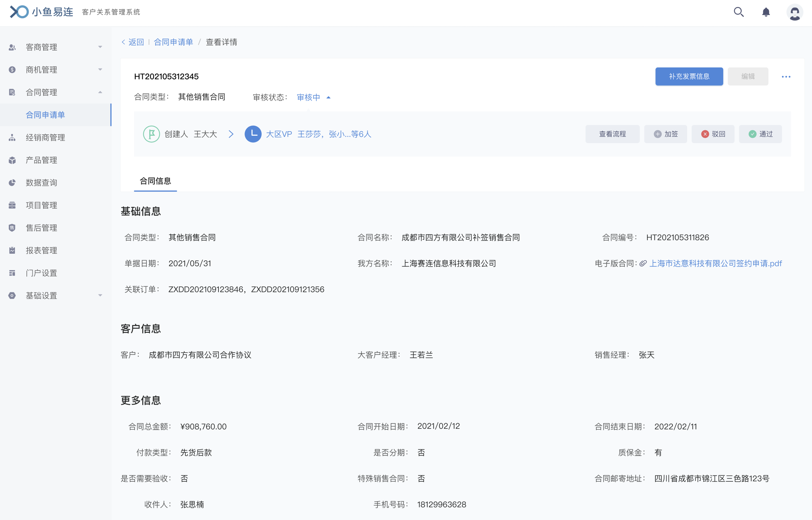Open the three-dot more options menu
812x520 pixels.
click(x=786, y=77)
